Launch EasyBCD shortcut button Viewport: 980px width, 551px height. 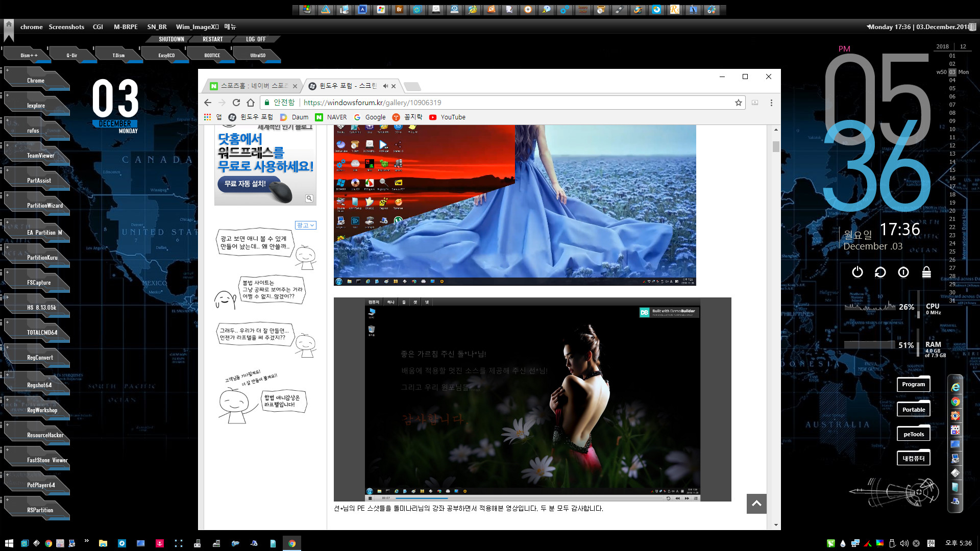click(166, 55)
